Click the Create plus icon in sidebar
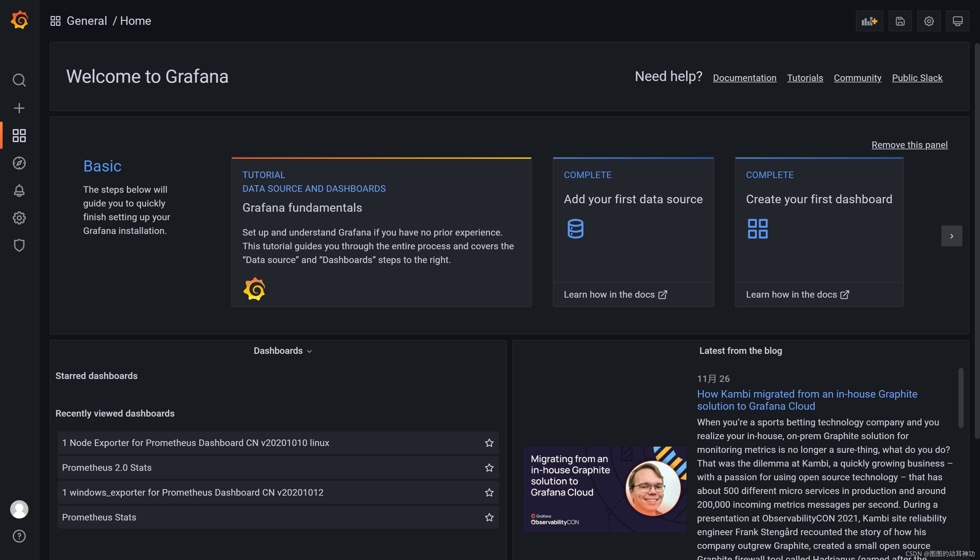Screen dimensions: 980x560 point(19,108)
